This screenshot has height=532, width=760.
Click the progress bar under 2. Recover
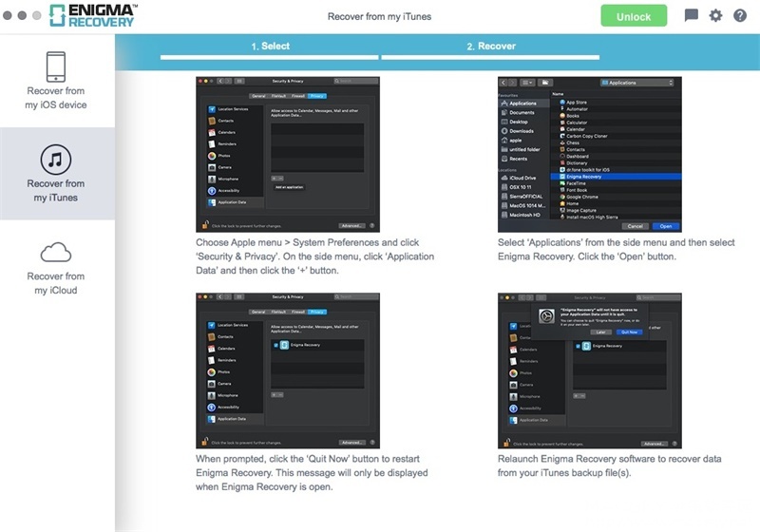tap(490, 57)
